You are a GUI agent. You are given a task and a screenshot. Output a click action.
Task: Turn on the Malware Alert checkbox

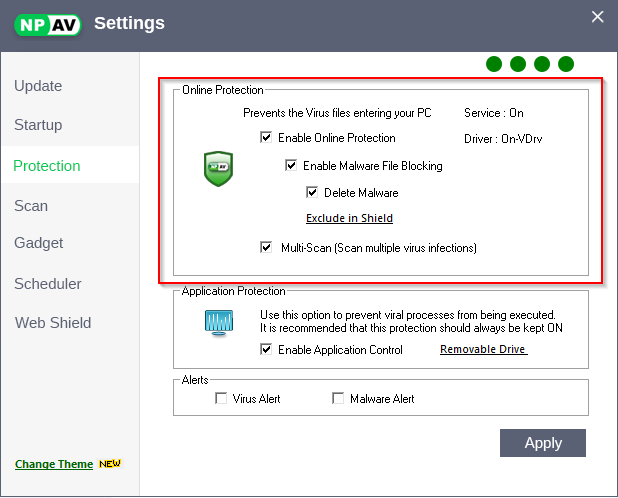(x=338, y=399)
